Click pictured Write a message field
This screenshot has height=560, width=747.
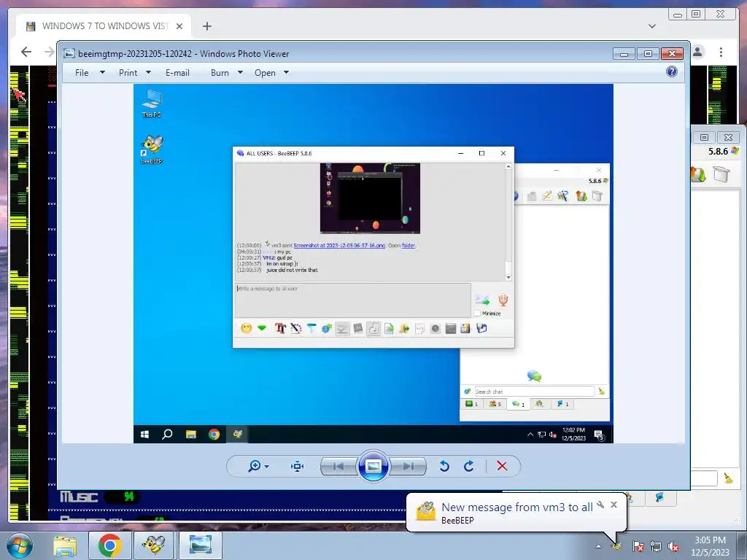(352, 300)
